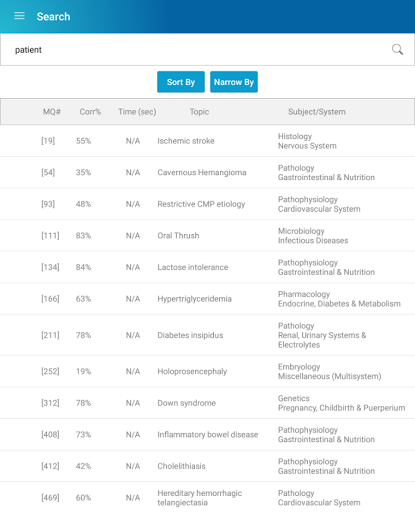Screen dimensions: 415x512
Task: Open the hamburger navigation menu
Action: coord(19,16)
